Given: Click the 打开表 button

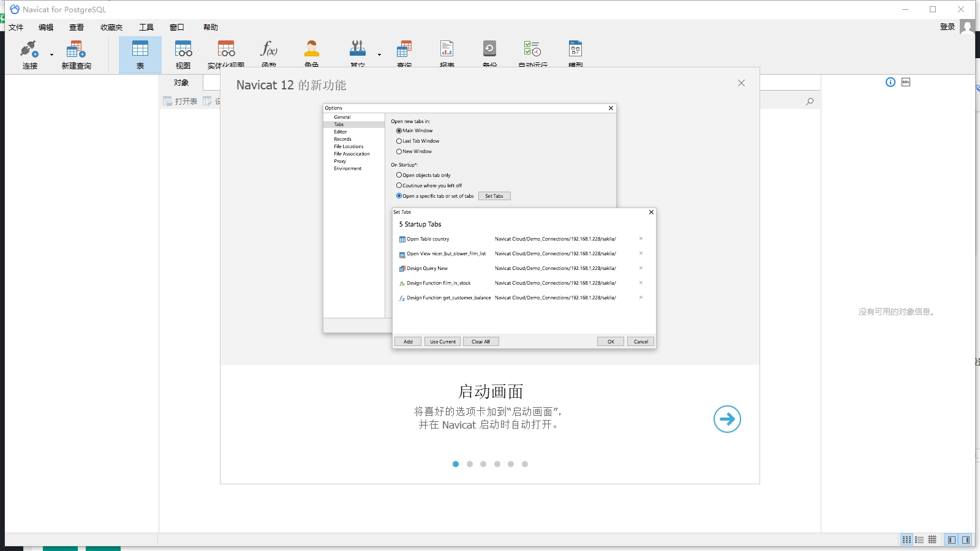Looking at the screenshot, I should [x=180, y=101].
